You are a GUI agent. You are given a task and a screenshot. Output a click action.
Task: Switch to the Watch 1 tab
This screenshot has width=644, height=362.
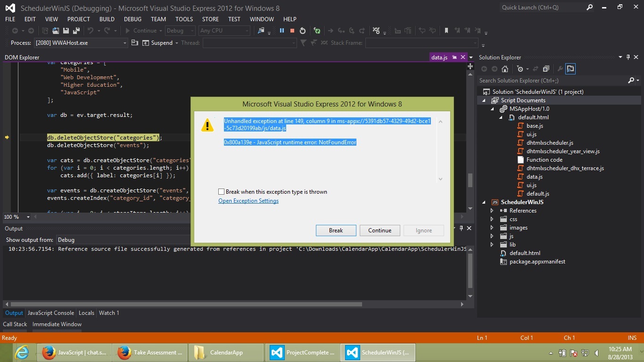(x=109, y=313)
